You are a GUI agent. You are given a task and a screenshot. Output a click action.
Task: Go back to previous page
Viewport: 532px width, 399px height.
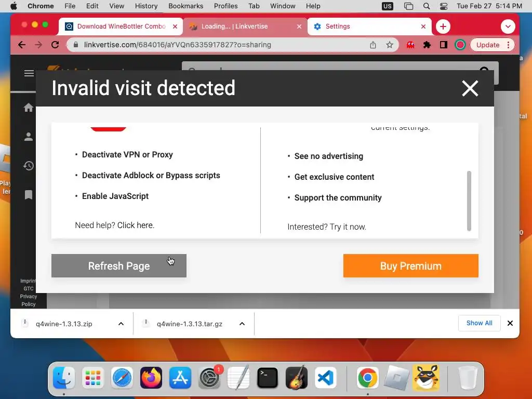pos(22,45)
